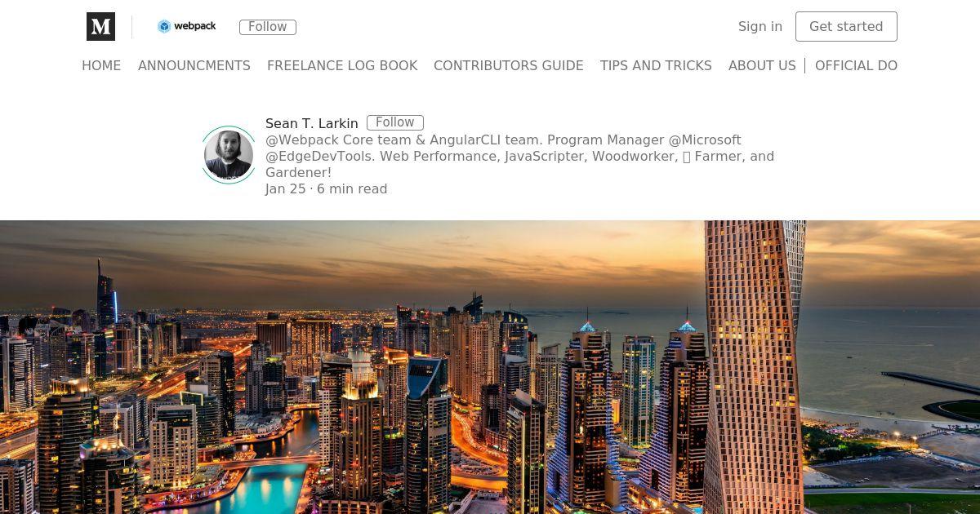Open the ANNOUNCMENTS section
This screenshot has width=980, height=514.
pos(194,65)
